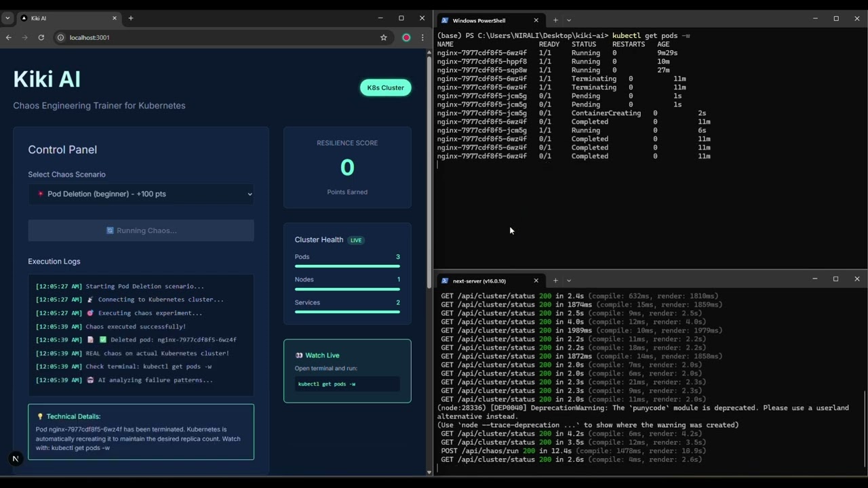
Task: Click the DeprecationWarning punycode line
Action: tap(643, 412)
